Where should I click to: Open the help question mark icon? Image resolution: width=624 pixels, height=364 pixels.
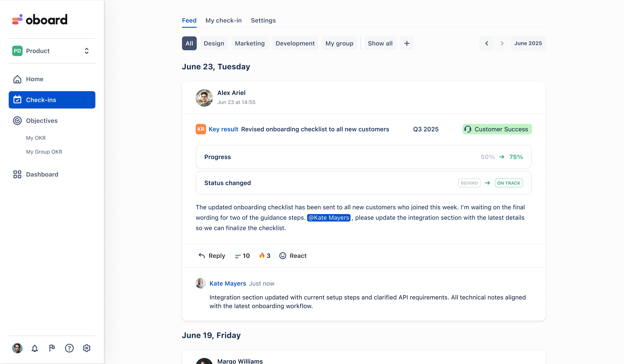click(x=69, y=348)
